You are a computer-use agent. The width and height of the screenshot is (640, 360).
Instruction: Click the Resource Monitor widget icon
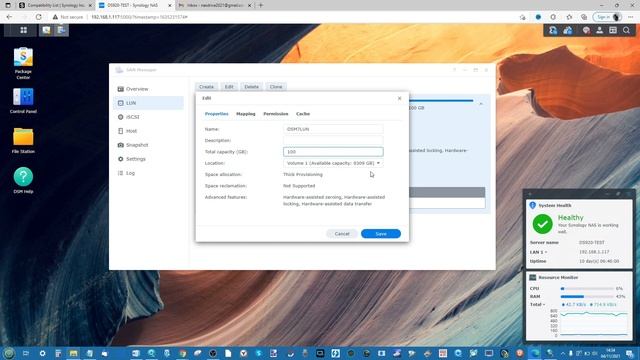533,278
